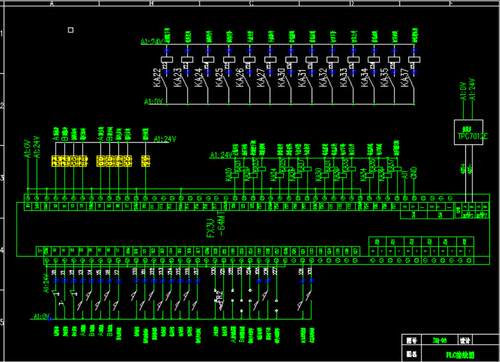Screen dimensions: 500x362
Task: Select the first yellow terminal block group
Action: (x=69, y=161)
